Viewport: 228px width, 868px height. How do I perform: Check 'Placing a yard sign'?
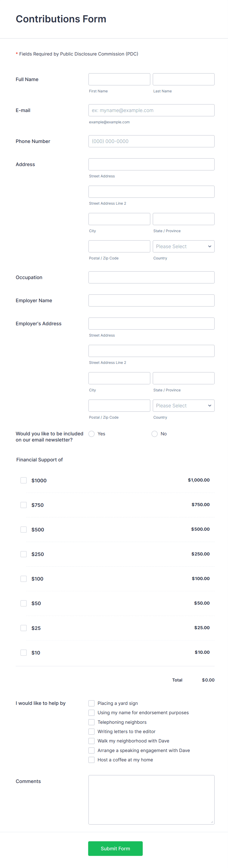point(91,703)
